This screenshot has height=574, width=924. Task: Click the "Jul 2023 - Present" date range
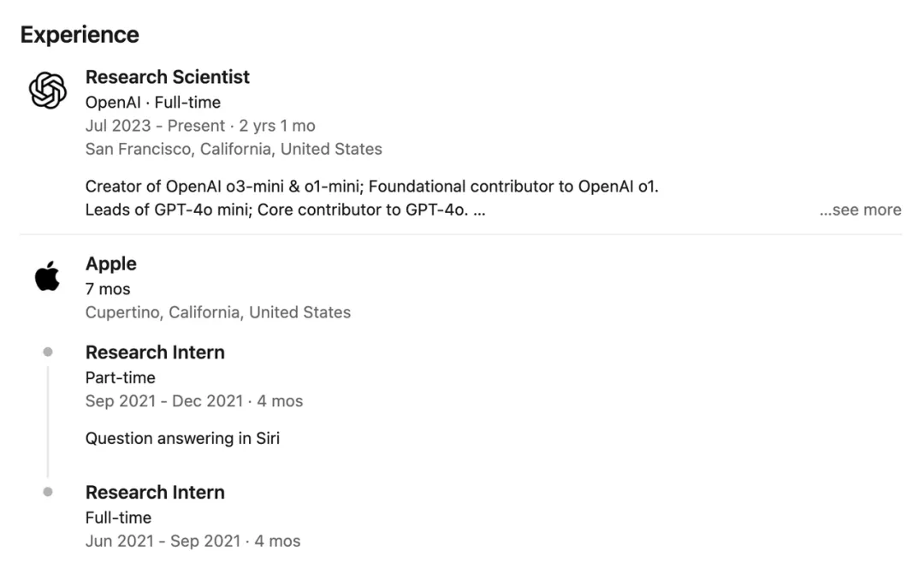pos(153,126)
